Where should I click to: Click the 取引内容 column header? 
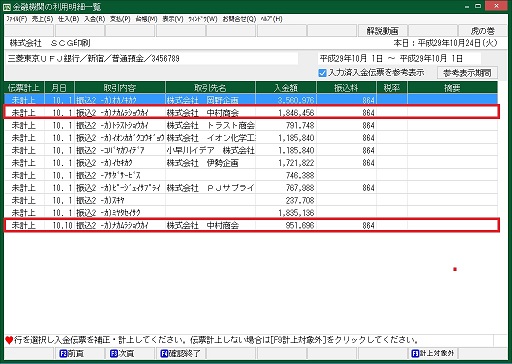point(120,88)
